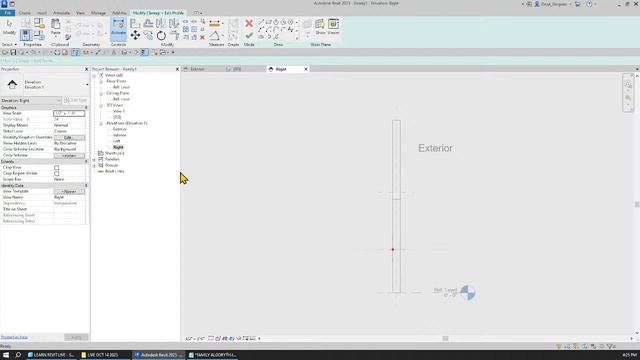Select the Rectangle draw tool
640x360 pixels.
click(x=269, y=22)
